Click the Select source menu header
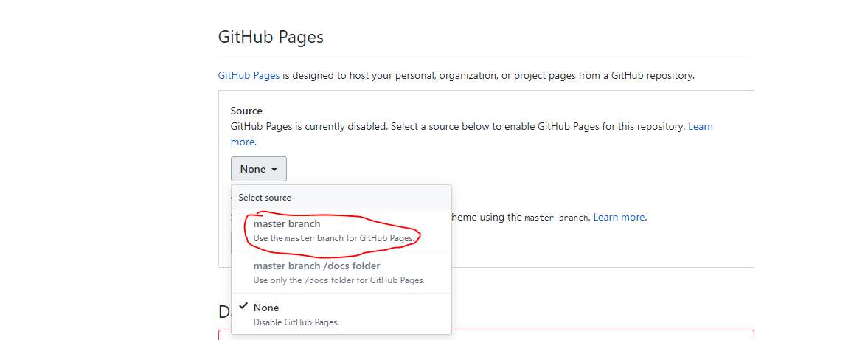868x340 pixels. (341, 197)
